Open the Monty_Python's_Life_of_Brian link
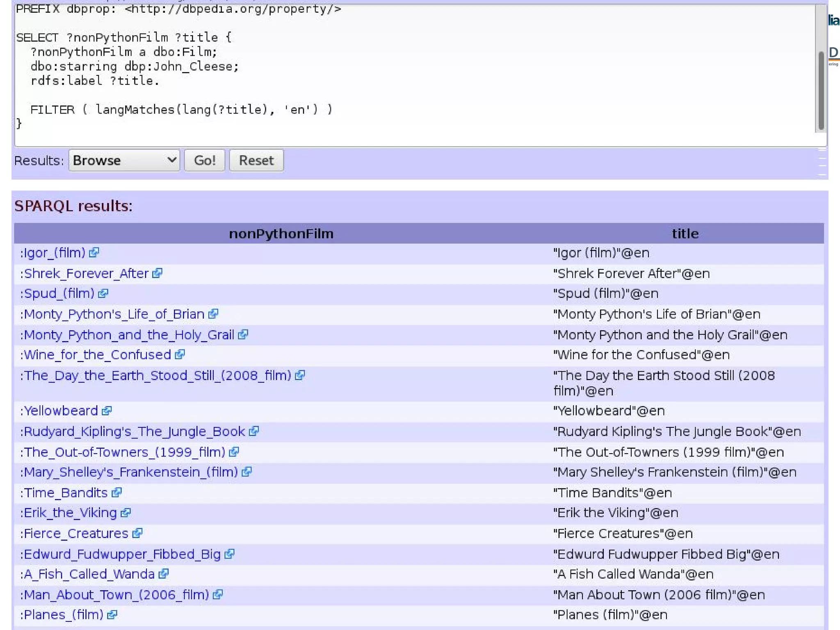 coord(114,314)
